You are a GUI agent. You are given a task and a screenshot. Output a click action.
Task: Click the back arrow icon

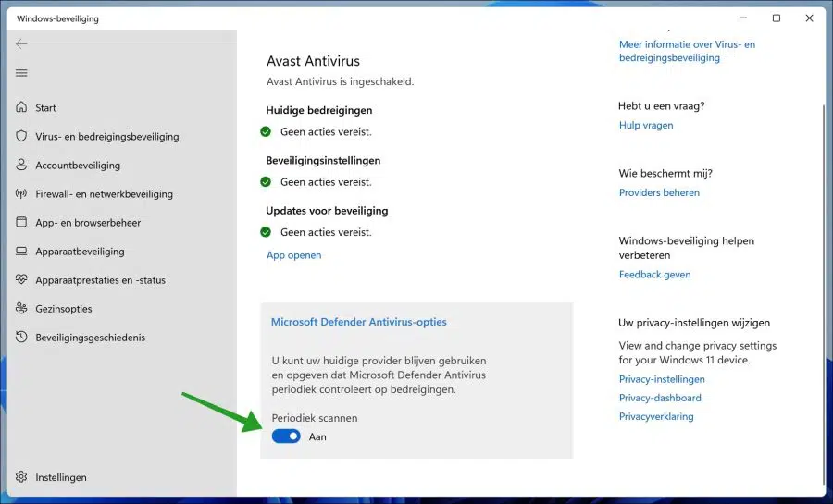coord(21,44)
